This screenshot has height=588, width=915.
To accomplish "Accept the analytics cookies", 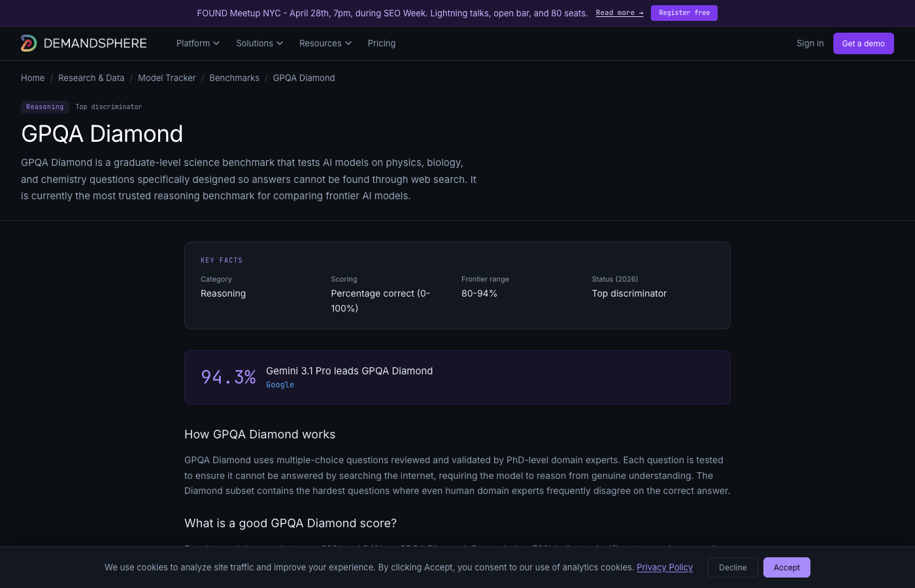I will pyautogui.click(x=786, y=567).
